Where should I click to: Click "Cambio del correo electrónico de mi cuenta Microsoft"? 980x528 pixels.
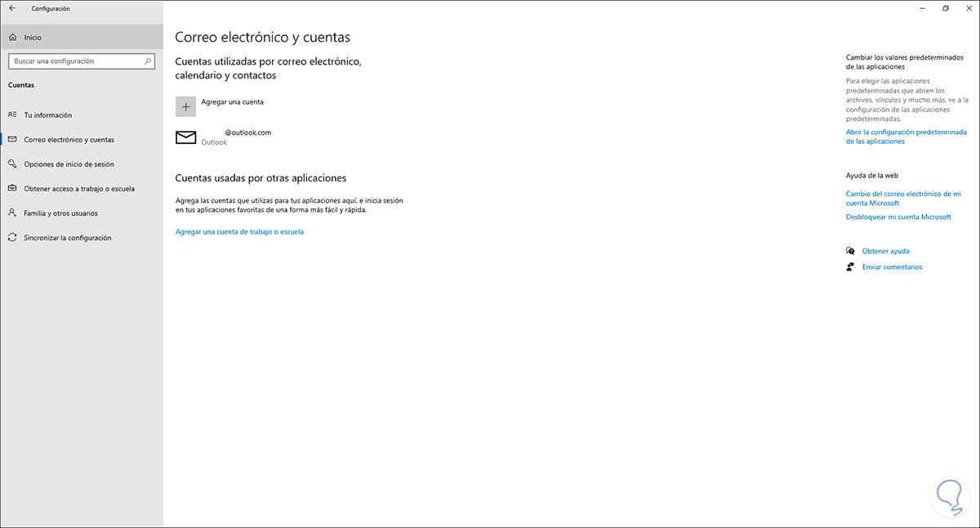point(904,198)
